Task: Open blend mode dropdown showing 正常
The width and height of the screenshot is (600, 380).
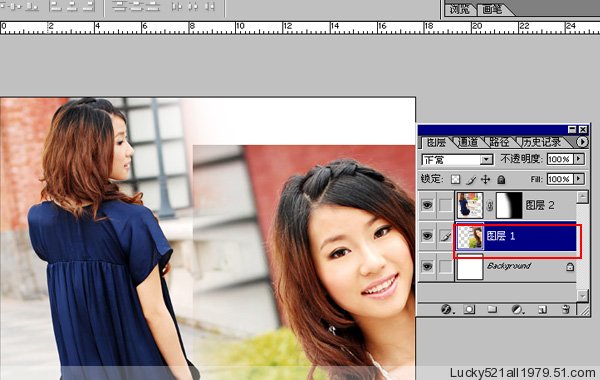Action: pyautogui.click(x=457, y=159)
